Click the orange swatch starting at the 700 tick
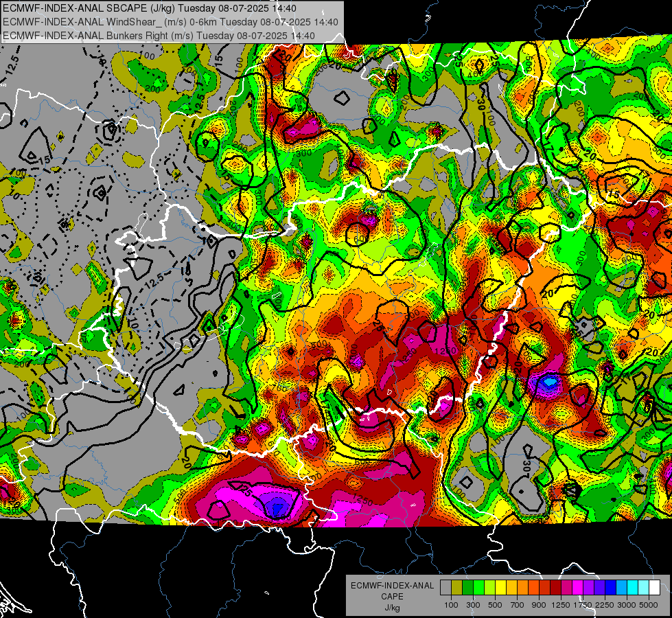 click(x=523, y=588)
